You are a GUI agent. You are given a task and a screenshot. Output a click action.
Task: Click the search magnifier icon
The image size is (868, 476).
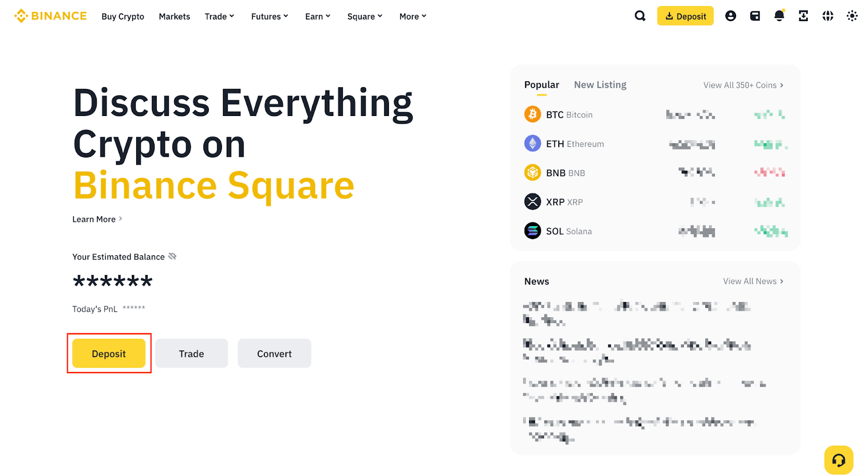tap(640, 16)
